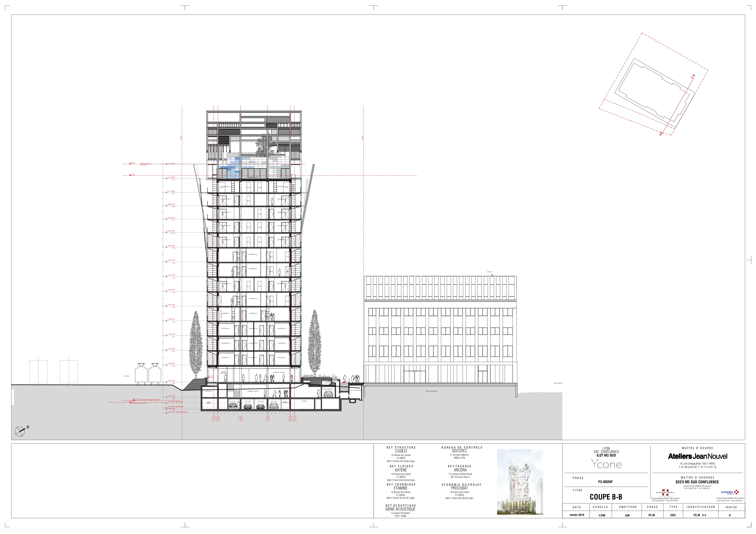Click the 1/200 scale value cell
Image resolution: width=756 pixels, height=534 pixels.
602,515
